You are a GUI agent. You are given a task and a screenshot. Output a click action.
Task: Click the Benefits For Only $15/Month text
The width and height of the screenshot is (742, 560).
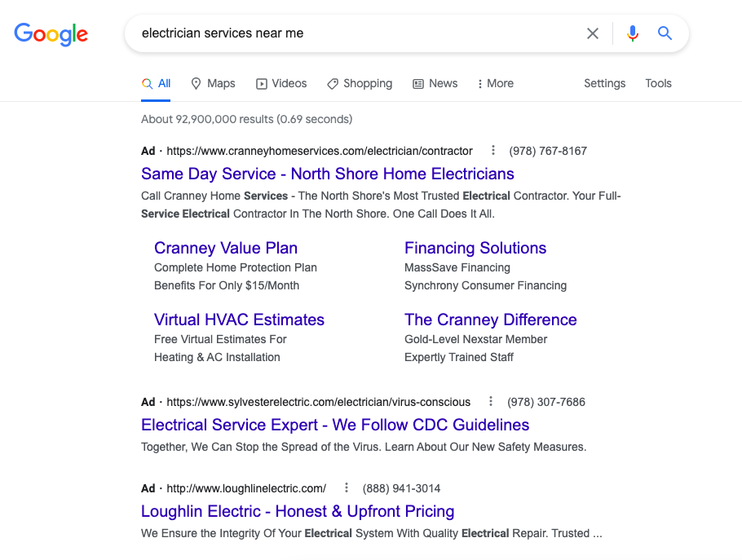point(227,285)
